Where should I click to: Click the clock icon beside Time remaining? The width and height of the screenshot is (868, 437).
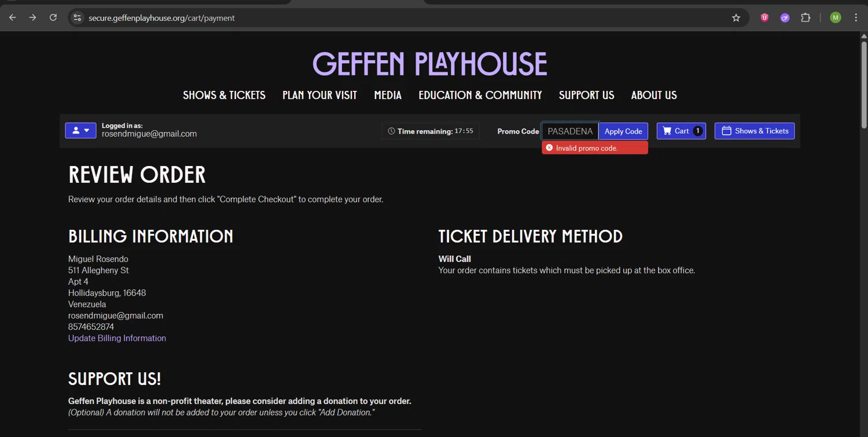click(x=391, y=131)
